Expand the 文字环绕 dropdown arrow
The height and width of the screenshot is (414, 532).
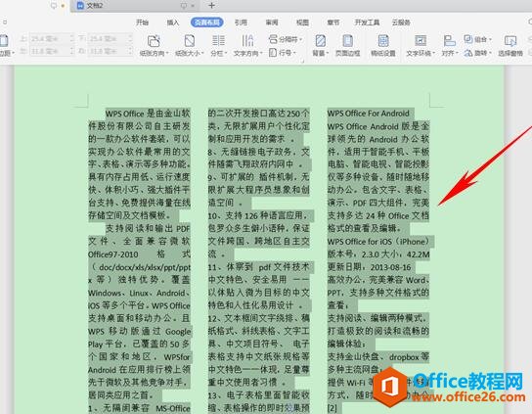(434, 53)
